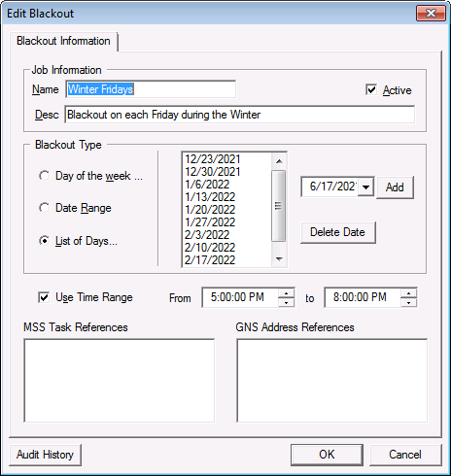Confirm changes with OK
Image resolution: width=451 pixels, height=476 pixels.
[x=327, y=455]
